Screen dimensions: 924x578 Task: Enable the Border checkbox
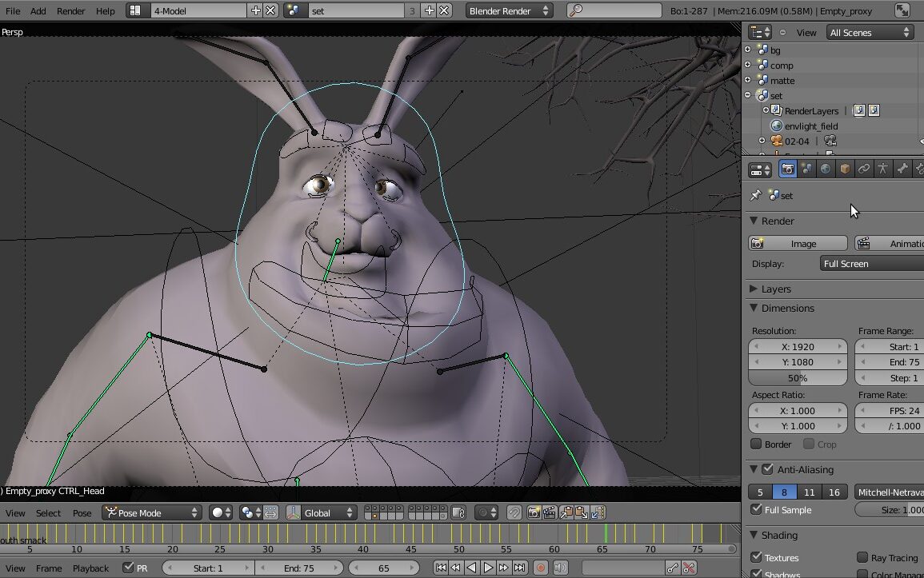pos(756,444)
